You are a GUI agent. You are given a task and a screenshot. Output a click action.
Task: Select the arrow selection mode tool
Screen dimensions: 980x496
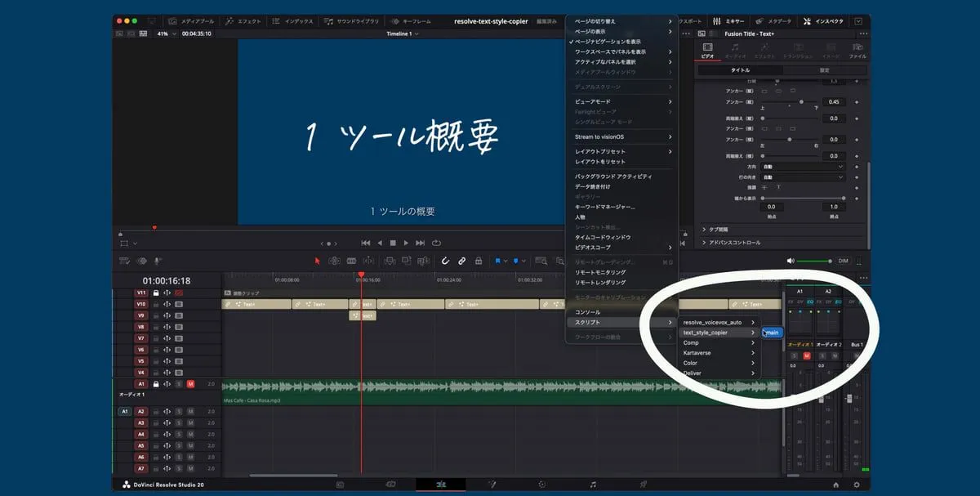[x=318, y=261]
